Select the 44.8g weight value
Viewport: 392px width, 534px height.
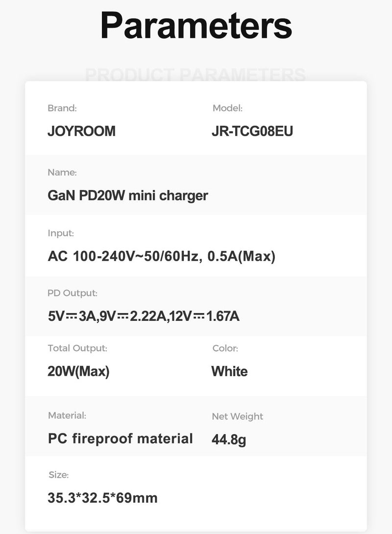pyautogui.click(x=229, y=439)
